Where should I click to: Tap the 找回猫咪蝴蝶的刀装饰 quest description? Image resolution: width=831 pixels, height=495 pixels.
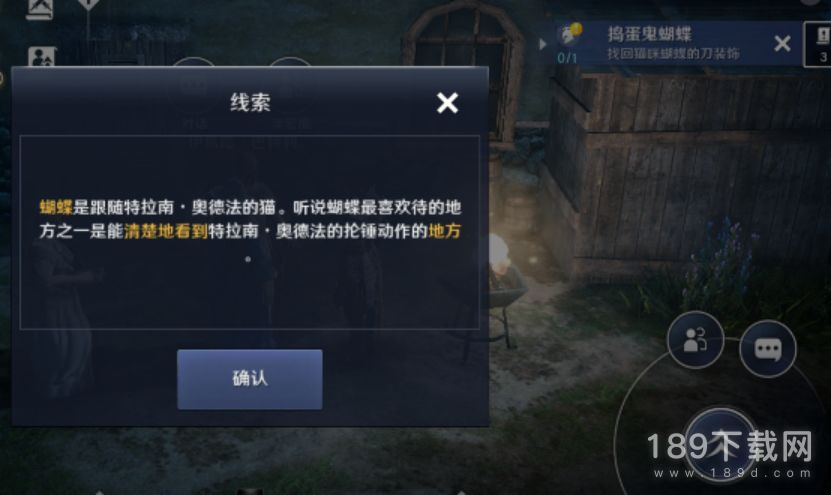[x=673, y=54]
